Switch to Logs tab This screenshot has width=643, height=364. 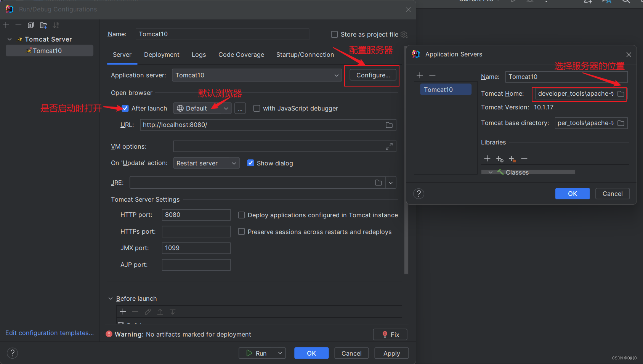click(x=199, y=55)
